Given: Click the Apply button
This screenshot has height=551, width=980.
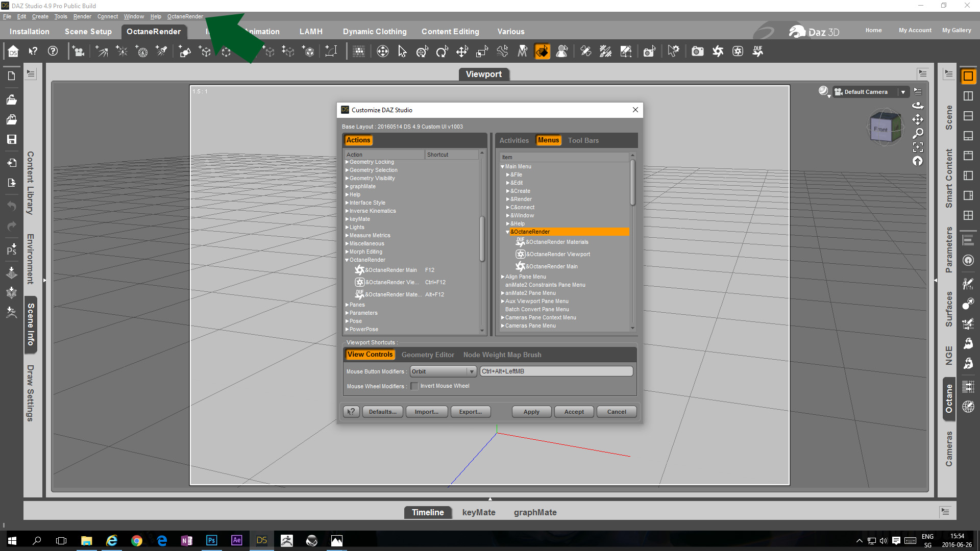Looking at the screenshot, I should (x=531, y=412).
